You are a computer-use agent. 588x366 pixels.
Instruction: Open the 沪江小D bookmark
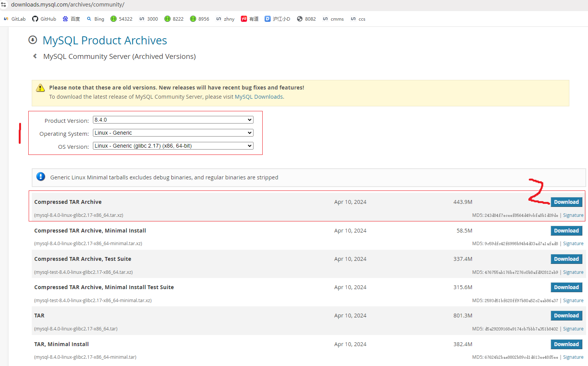tap(277, 19)
